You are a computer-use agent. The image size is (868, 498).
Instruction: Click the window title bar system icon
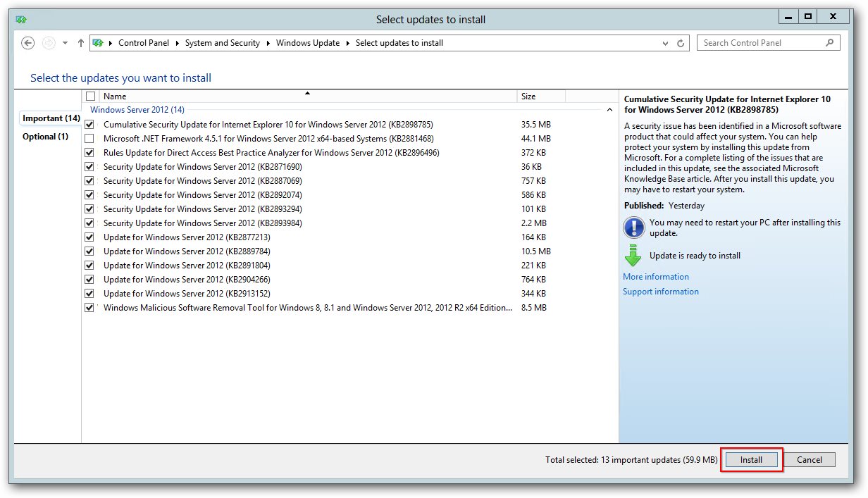coord(22,20)
